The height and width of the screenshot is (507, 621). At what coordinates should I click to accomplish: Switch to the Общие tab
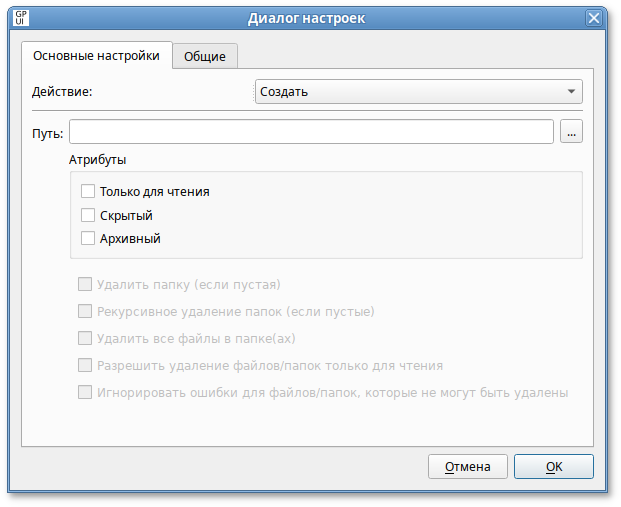coord(205,56)
